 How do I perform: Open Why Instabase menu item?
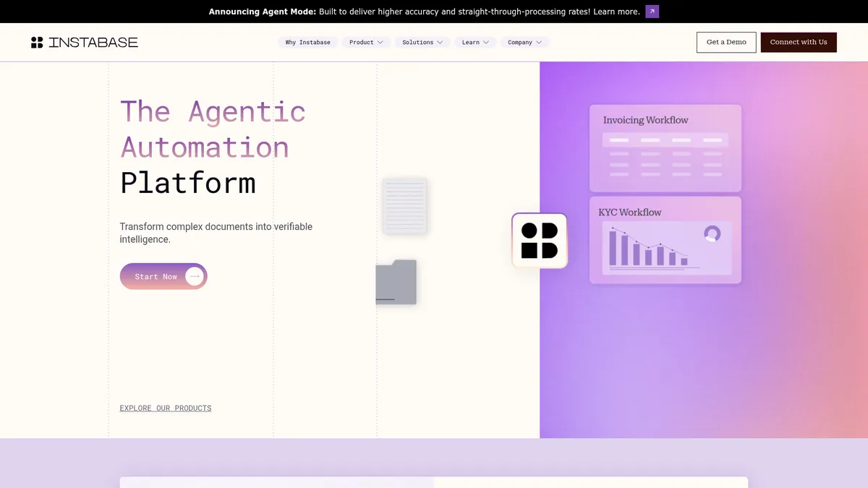click(x=307, y=42)
